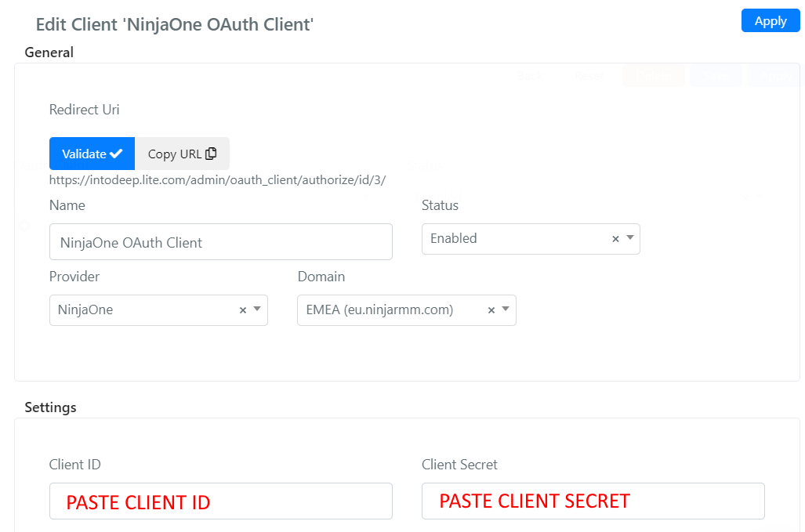Focus the Name input field
Screen dimensions: 805x532
point(221,241)
